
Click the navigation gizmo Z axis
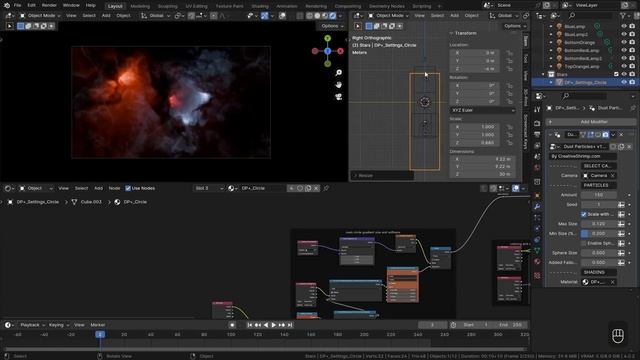tap(327, 51)
